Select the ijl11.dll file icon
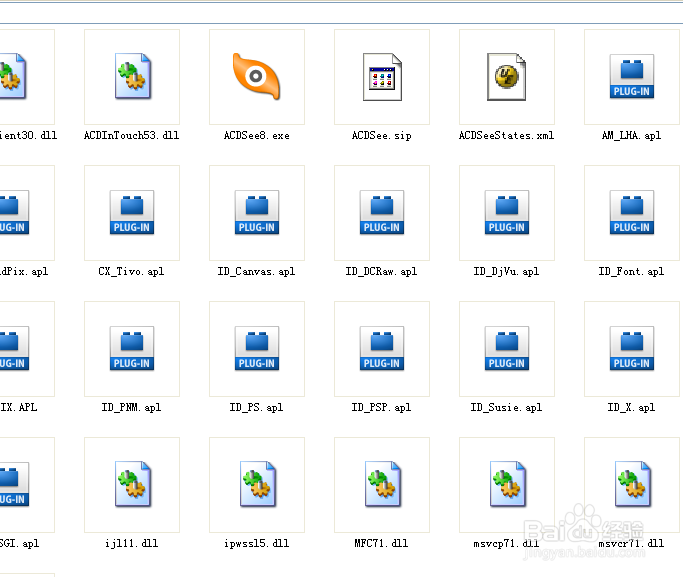The height and width of the screenshot is (577, 683). pos(133,484)
